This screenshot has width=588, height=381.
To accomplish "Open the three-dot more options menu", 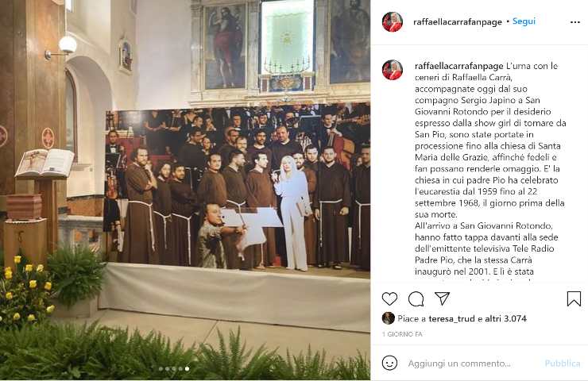I will (x=574, y=22).
